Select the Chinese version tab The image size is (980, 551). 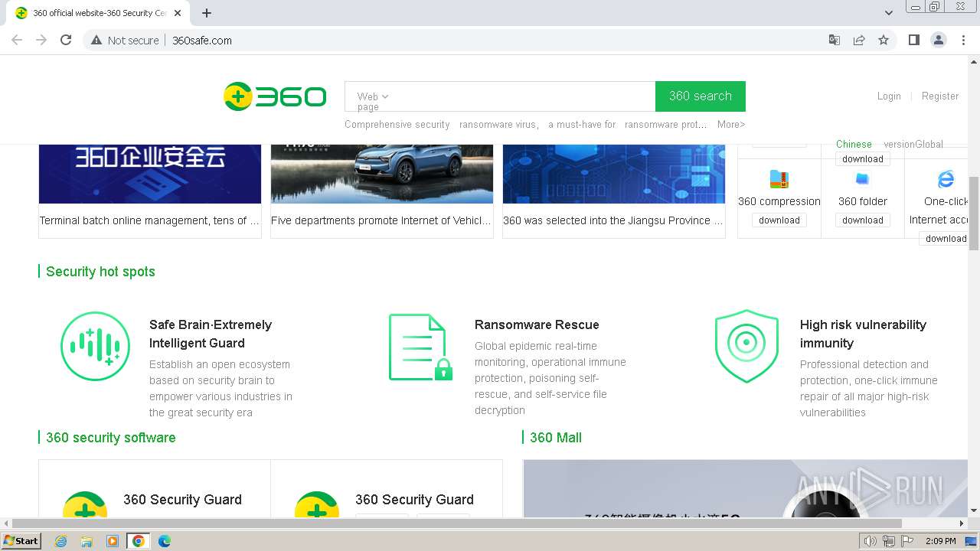(x=854, y=144)
